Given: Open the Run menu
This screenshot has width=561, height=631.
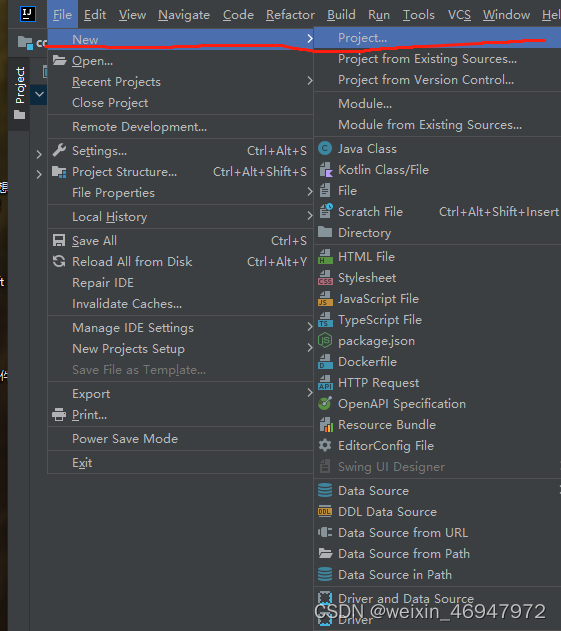Looking at the screenshot, I should click(x=379, y=15).
